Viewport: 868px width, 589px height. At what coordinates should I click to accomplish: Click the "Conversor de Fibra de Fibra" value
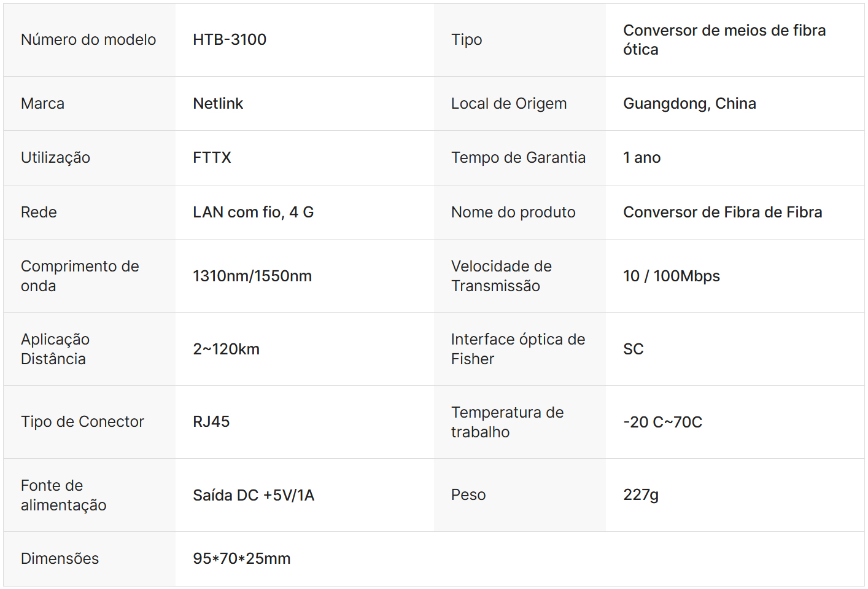click(723, 213)
